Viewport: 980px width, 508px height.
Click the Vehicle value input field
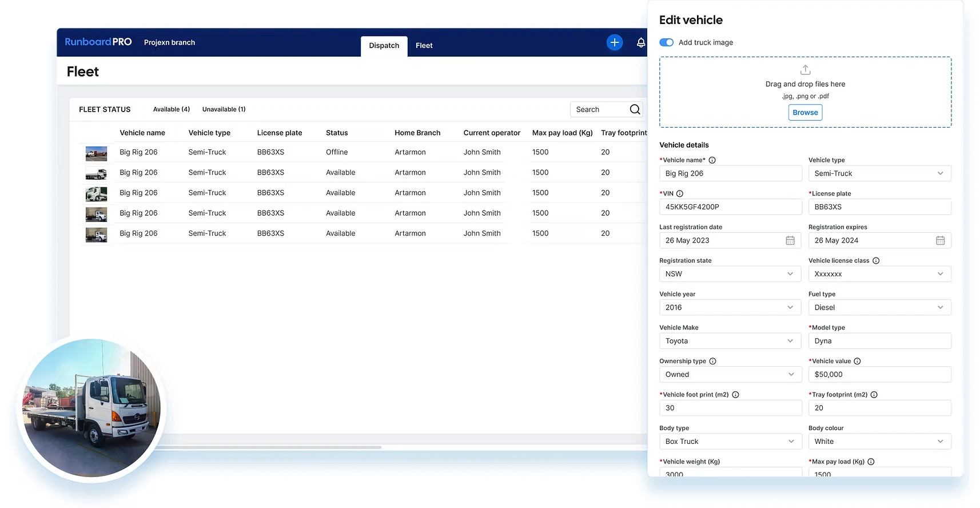(879, 375)
